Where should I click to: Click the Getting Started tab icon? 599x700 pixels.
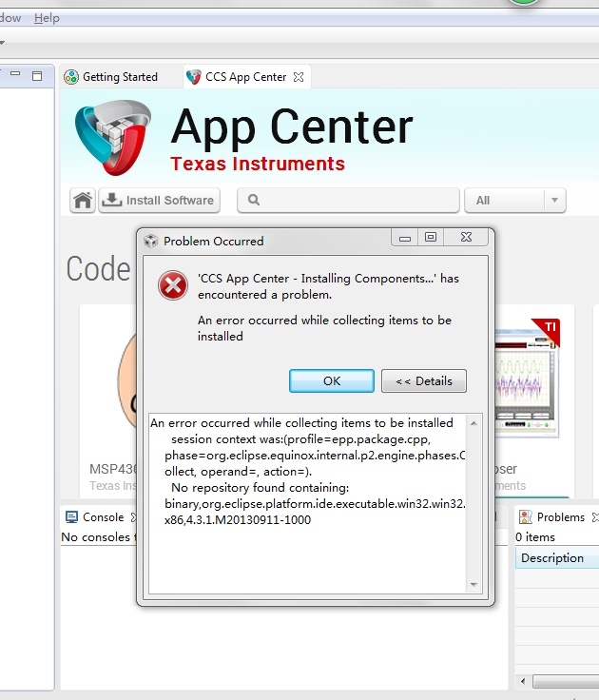coord(71,77)
